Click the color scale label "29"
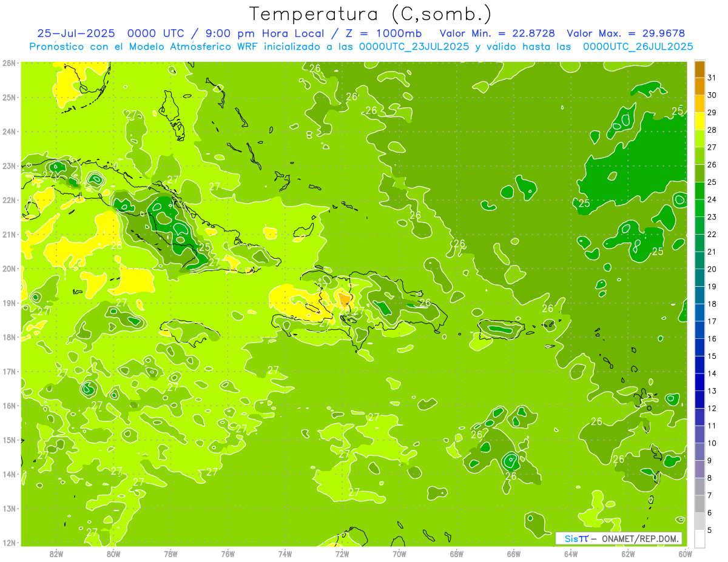Viewport: 728px width, 562px height. point(712,113)
